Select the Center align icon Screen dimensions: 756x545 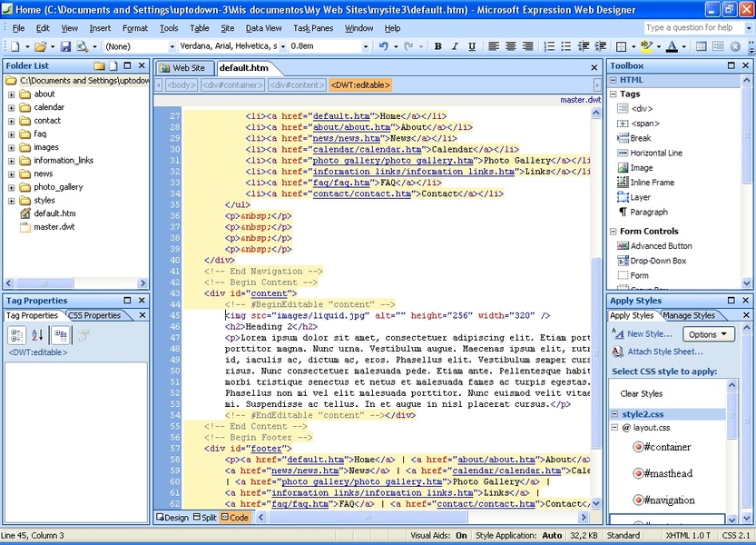click(511, 46)
